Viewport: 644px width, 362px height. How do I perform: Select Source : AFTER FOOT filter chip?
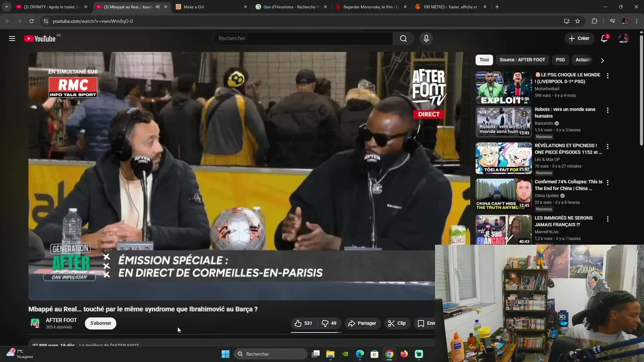tap(522, 60)
